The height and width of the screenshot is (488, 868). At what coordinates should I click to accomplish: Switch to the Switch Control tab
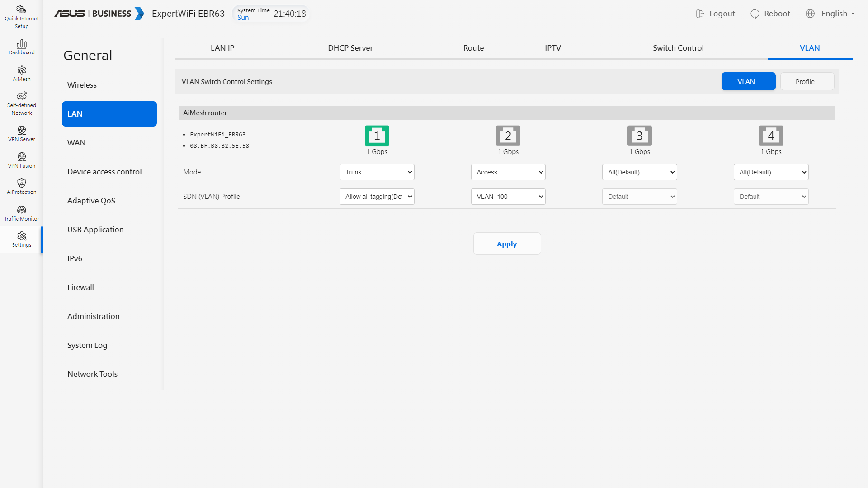click(x=678, y=48)
